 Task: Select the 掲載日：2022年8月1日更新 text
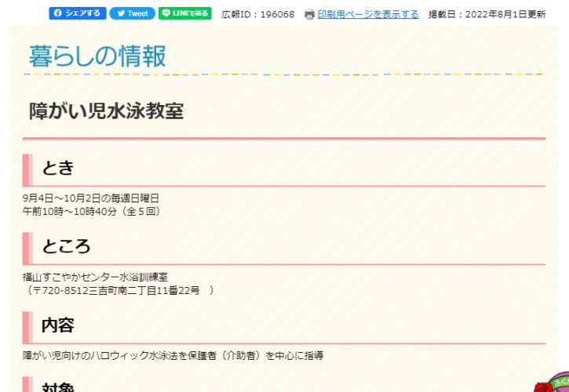pos(487,15)
